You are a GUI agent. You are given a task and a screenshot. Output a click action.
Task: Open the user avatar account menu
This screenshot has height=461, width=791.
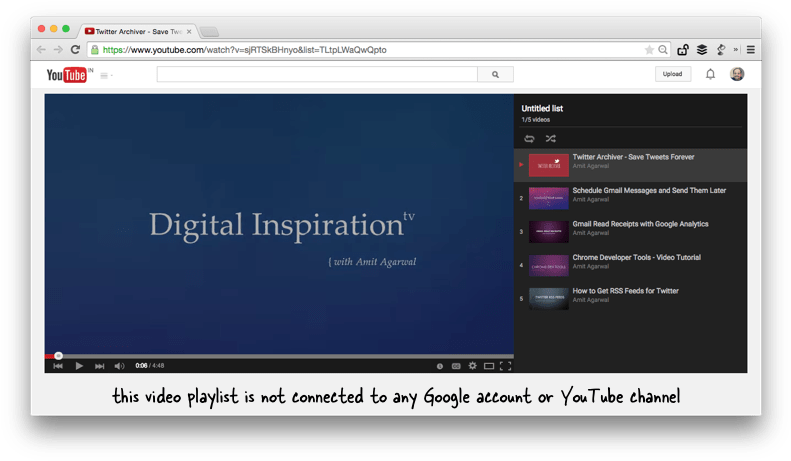737,74
